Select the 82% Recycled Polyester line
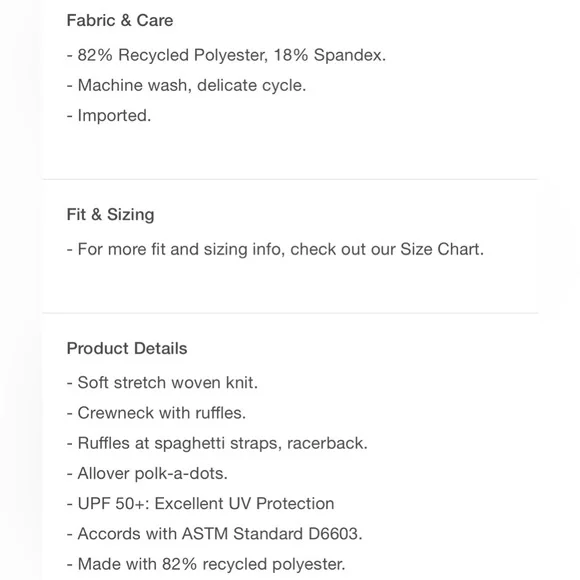This screenshot has width=580, height=580. point(226,55)
